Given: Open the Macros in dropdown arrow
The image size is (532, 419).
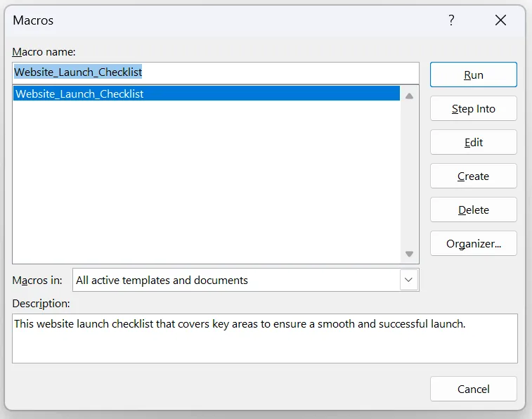Looking at the screenshot, I should pyautogui.click(x=408, y=280).
